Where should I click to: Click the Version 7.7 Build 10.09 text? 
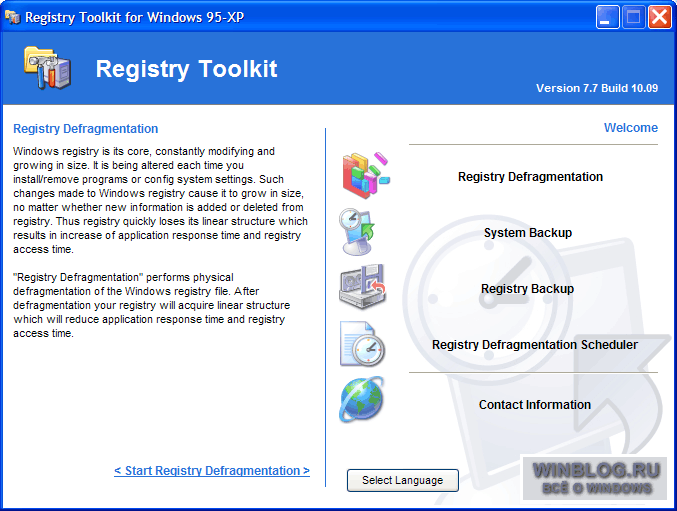(x=597, y=88)
